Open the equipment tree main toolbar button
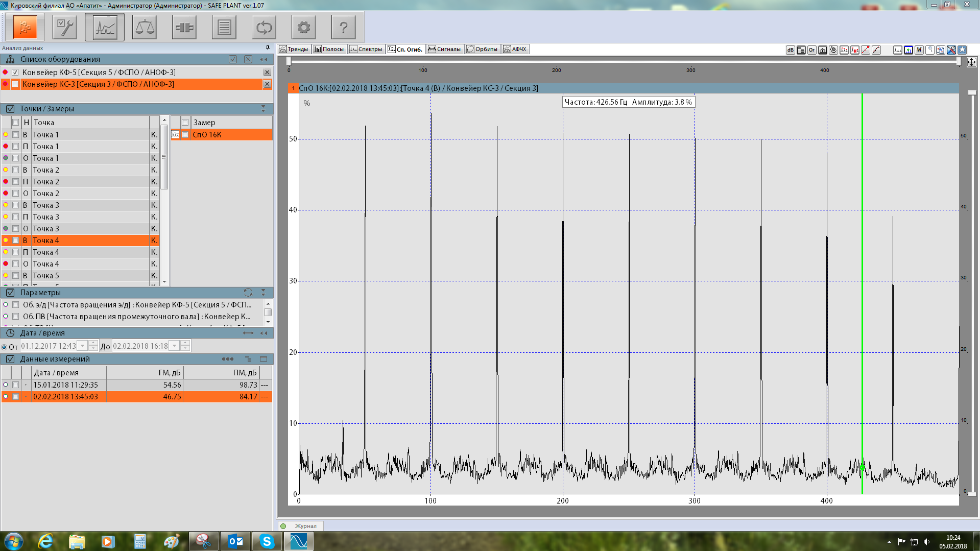980x551 pixels. click(25, 28)
